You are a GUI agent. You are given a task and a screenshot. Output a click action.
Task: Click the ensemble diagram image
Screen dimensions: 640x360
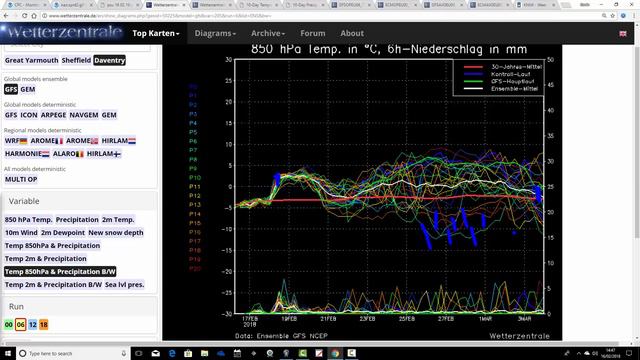362,193
